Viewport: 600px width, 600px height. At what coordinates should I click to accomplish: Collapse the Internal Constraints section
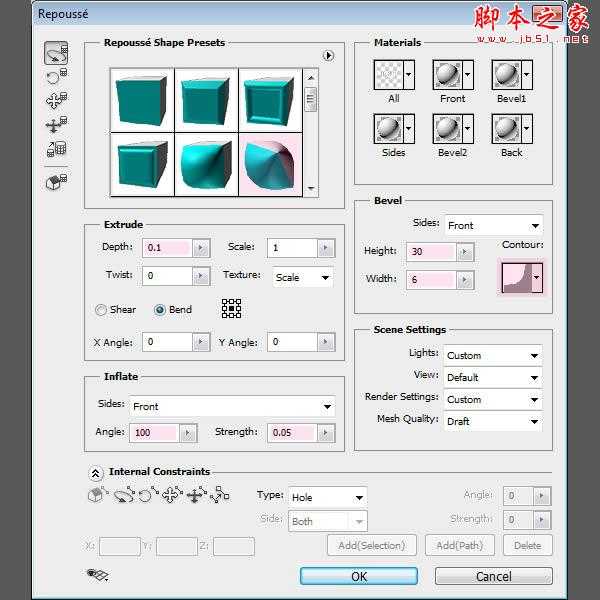[x=96, y=473]
